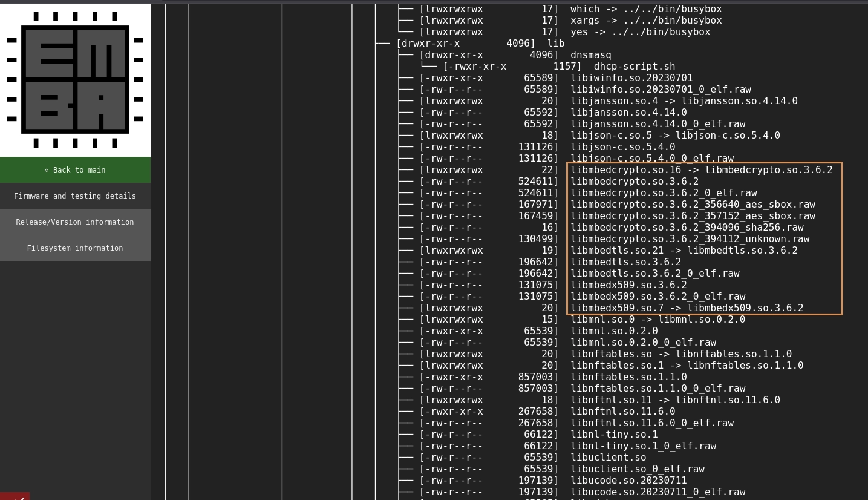
Task: Select libmnl.so.0 symlink entry
Action: [x=658, y=320]
